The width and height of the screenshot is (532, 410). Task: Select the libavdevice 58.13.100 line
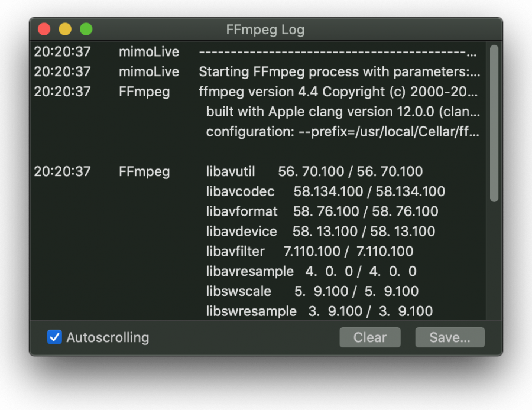coord(320,231)
